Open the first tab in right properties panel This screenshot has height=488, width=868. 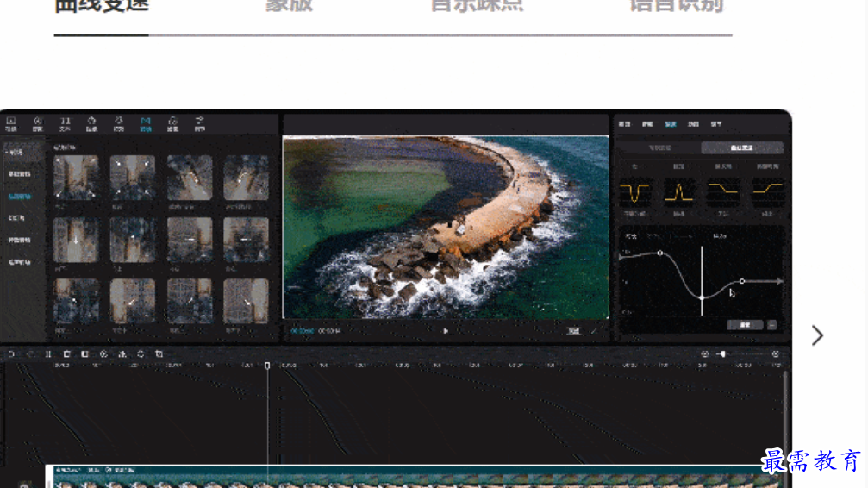[624, 124]
